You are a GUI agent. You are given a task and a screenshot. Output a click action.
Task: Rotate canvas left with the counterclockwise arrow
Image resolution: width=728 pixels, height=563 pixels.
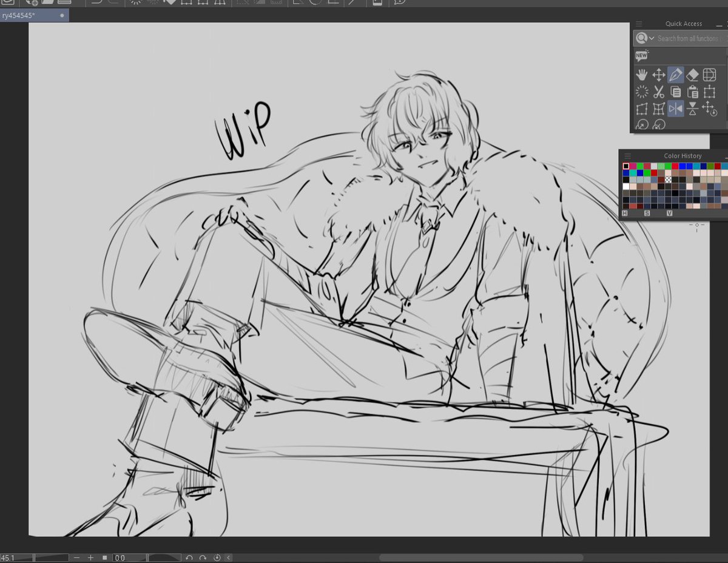pyautogui.click(x=189, y=558)
